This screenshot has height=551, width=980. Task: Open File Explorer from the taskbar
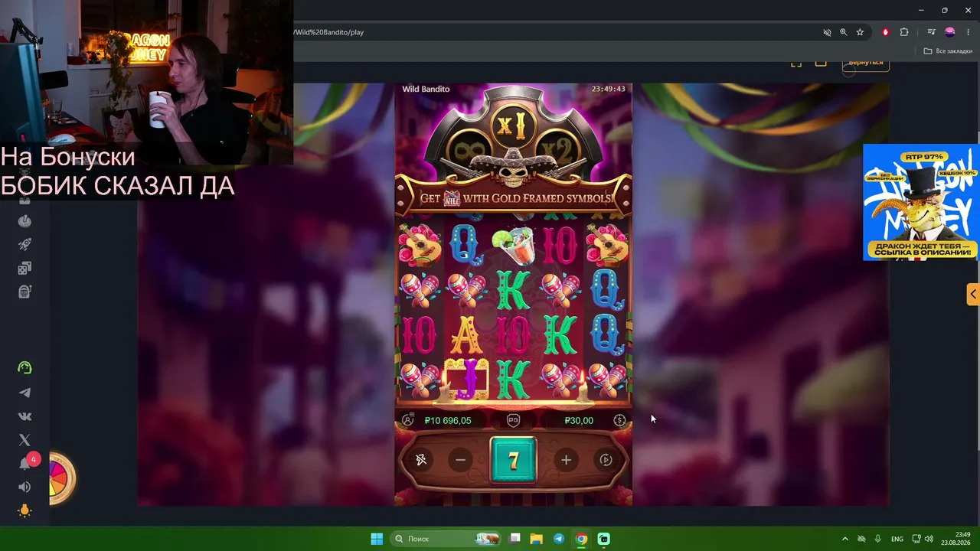pyautogui.click(x=537, y=539)
